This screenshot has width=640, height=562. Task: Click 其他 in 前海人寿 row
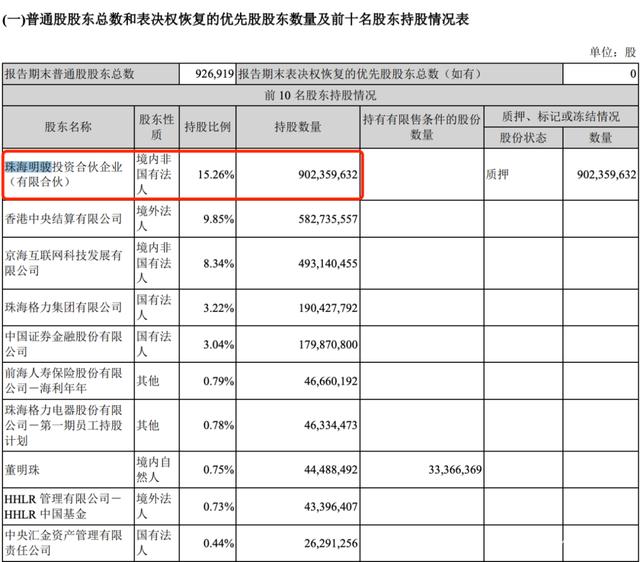(x=148, y=381)
